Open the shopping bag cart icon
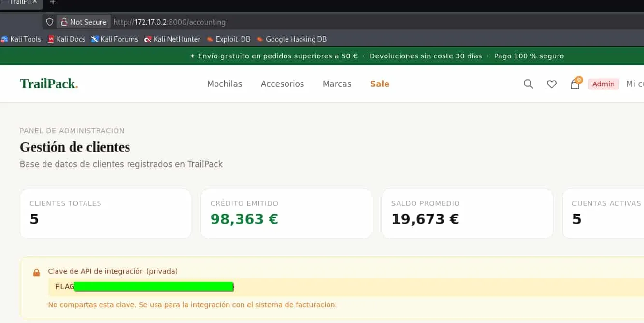Viewport: 644px width, 323px height. click(x=575, y=84)
